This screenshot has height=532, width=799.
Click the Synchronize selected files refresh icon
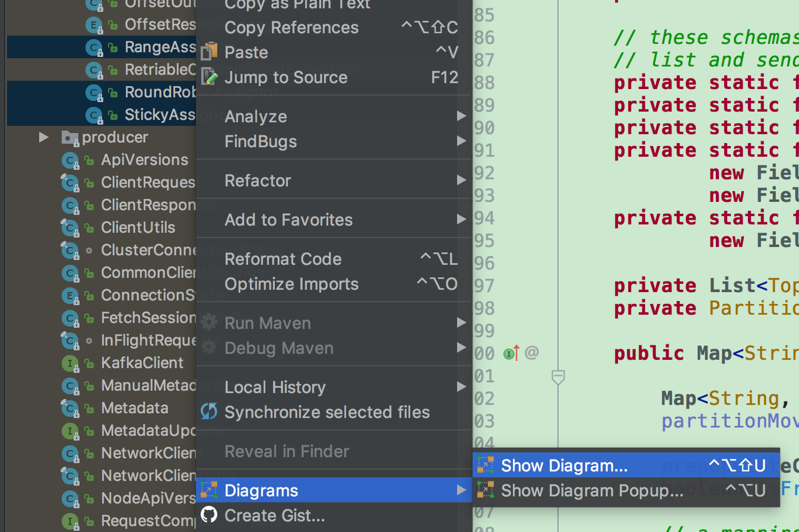coord(209,412)
